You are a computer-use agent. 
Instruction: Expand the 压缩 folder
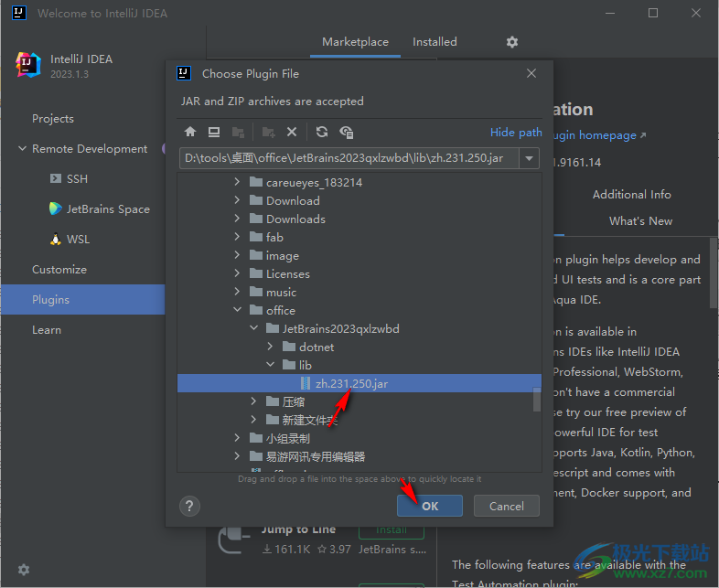[253, 401]
